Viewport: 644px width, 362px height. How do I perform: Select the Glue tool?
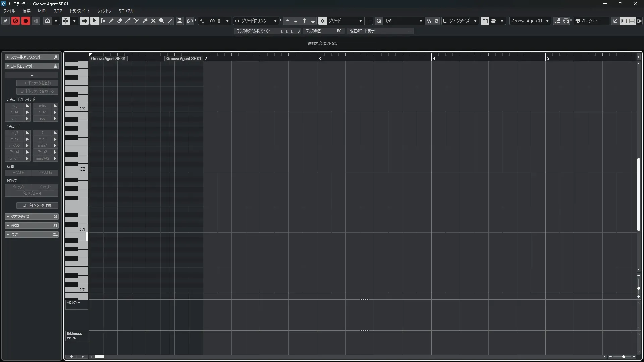145,21
